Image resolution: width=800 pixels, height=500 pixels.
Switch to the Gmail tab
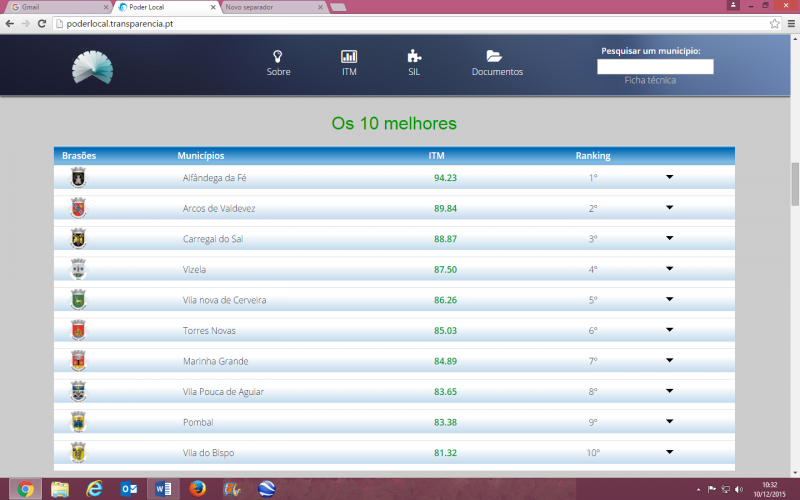pos(55,7)
